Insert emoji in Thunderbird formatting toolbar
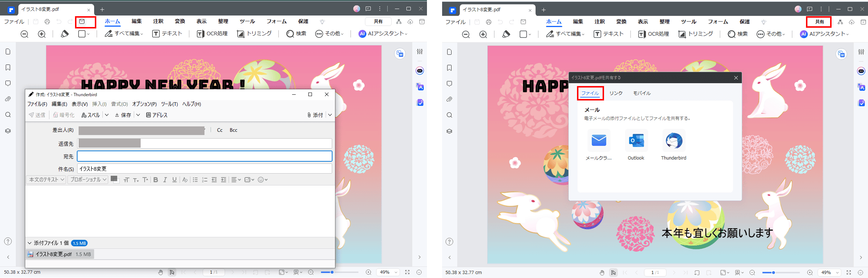The height and width of the screenshot is (278, 868). click(263, 180)
